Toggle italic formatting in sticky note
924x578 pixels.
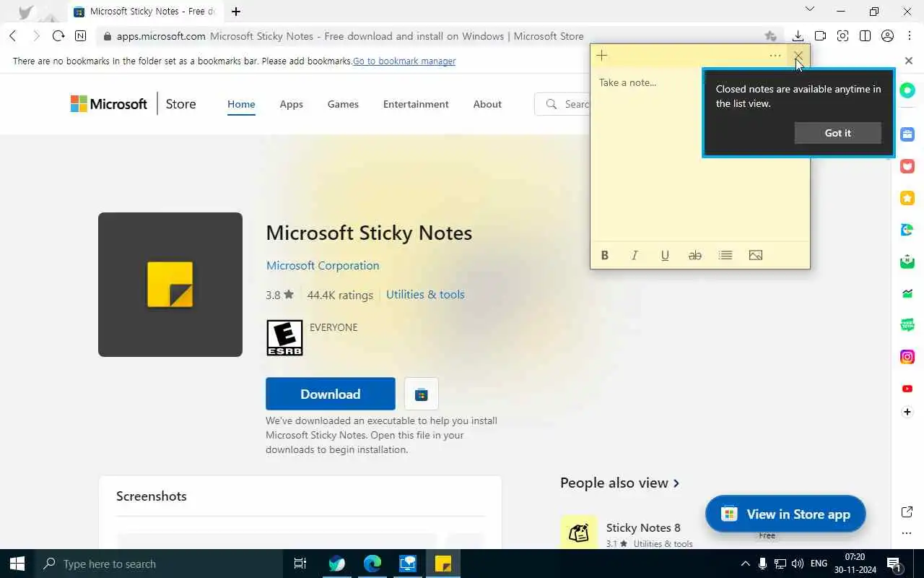635,255
